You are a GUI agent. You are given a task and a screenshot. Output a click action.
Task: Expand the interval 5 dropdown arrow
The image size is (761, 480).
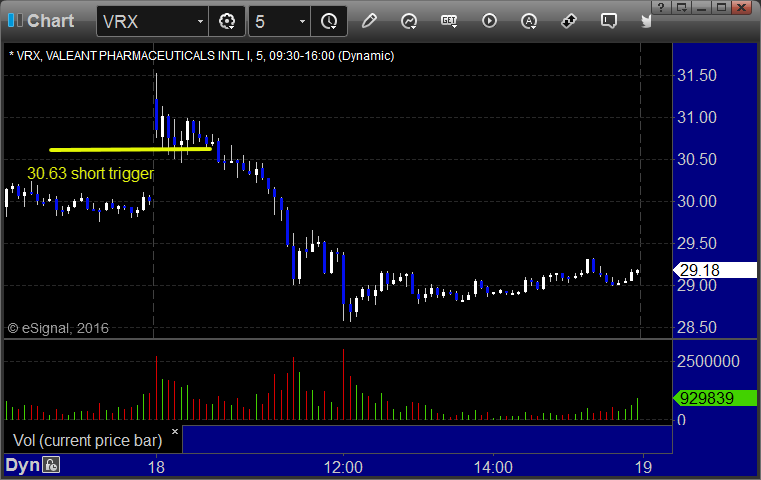[302, 22]
